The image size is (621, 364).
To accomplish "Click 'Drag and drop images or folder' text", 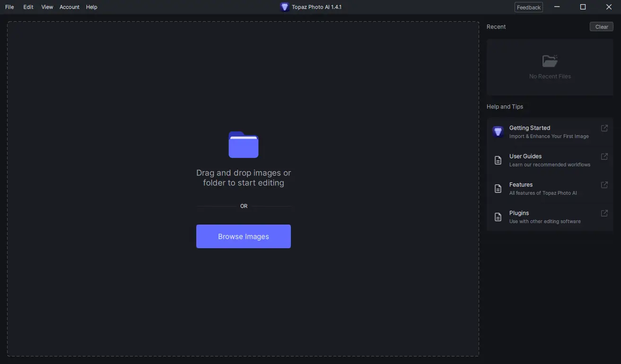I will tap(244, 178).
